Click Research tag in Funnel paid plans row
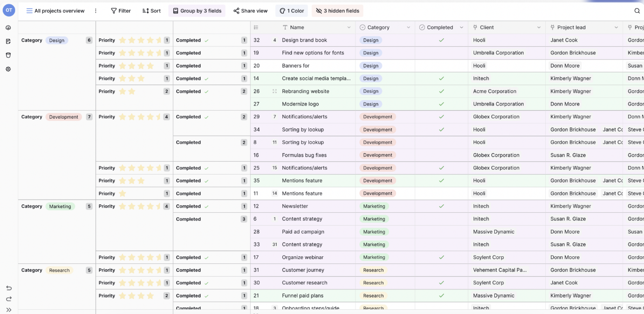 click(373, 296)
